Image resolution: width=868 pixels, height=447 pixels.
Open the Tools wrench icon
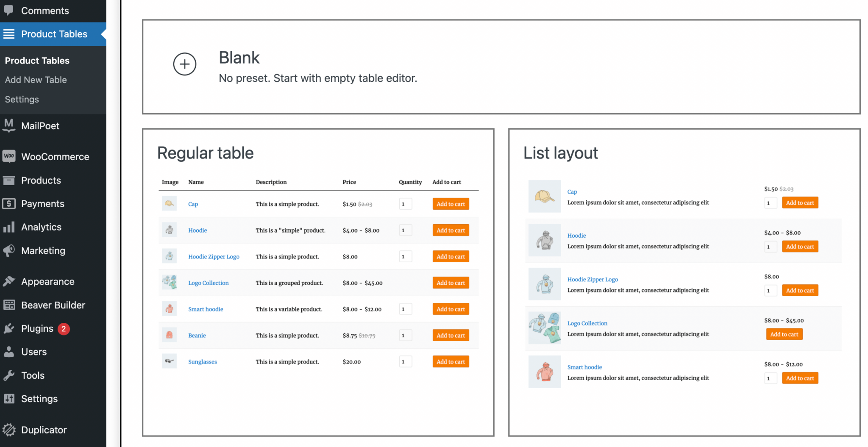pyautogui.click(x=9, y=375)
